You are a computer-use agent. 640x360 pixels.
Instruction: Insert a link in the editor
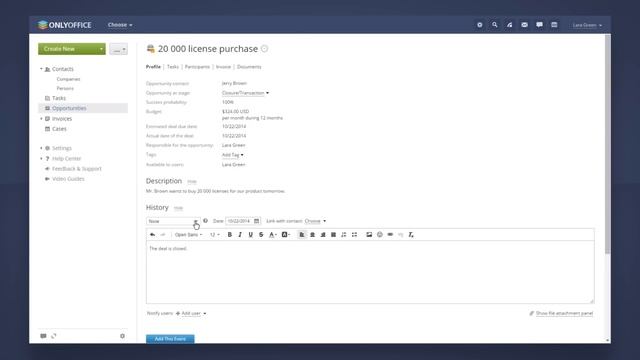coord(390,235)
